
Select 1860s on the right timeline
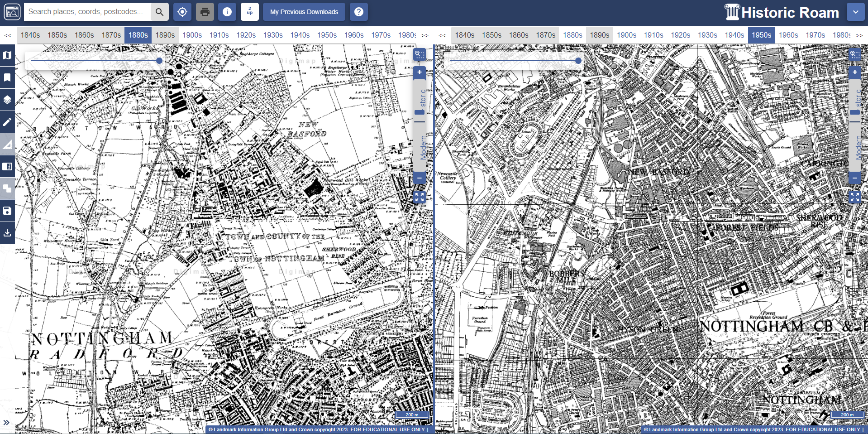click(x=519, y=35)
